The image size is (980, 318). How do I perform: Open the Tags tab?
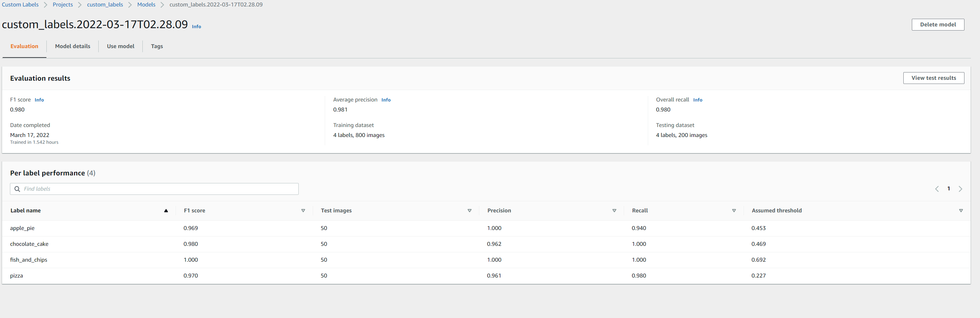click(157, 46)
